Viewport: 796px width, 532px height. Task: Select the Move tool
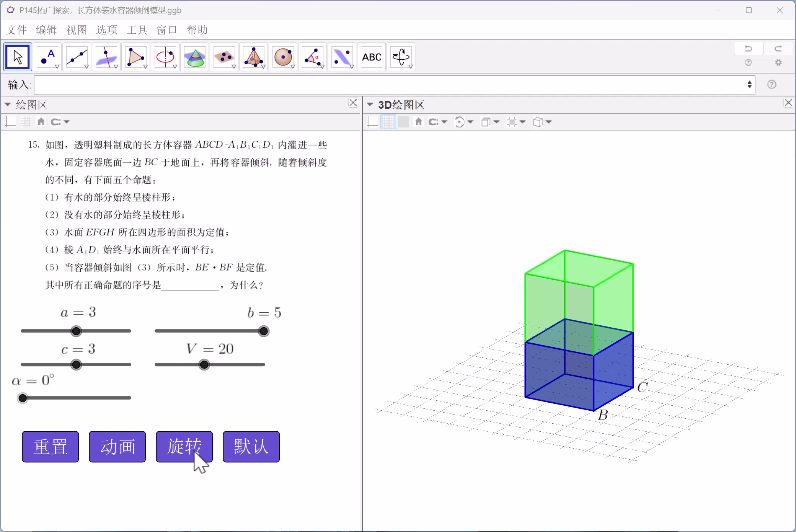[17, 57]
